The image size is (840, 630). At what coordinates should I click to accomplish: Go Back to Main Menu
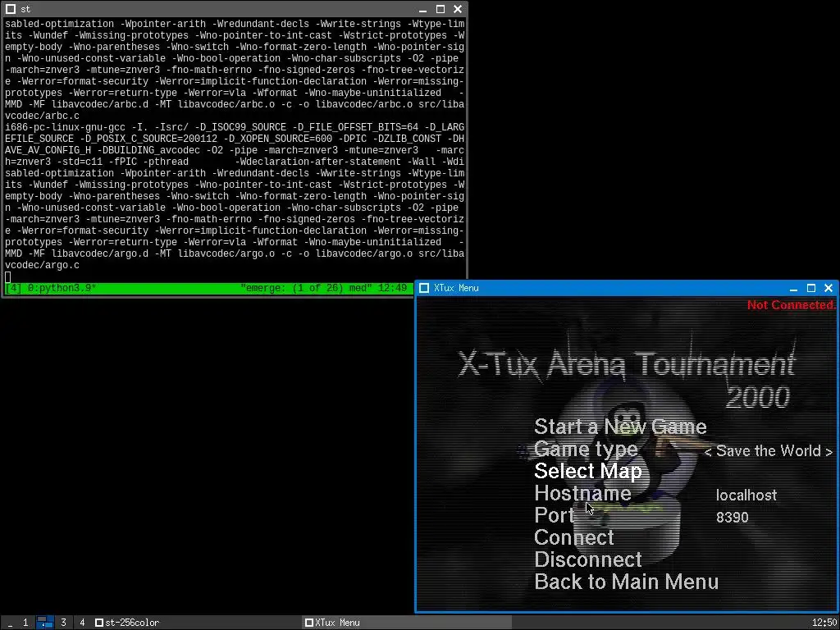pyautogui.click(x=626, y=582)
